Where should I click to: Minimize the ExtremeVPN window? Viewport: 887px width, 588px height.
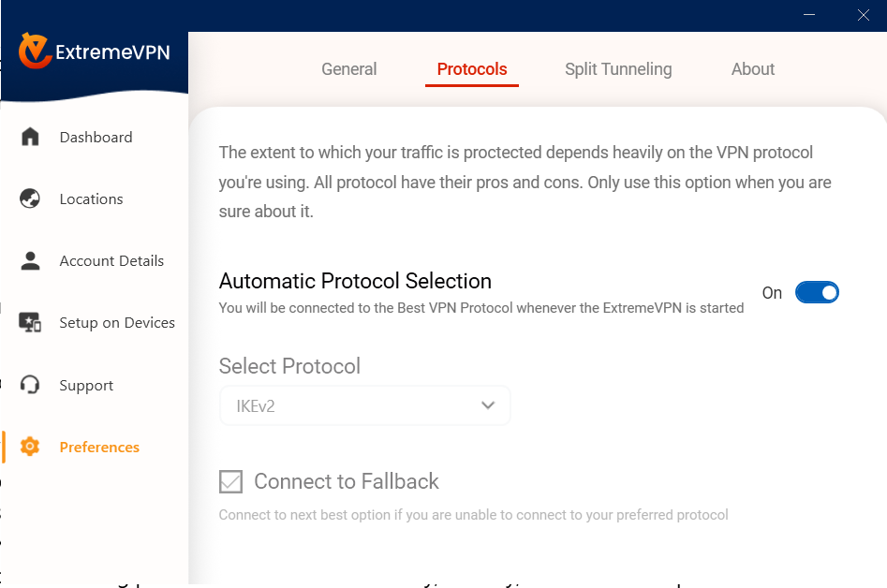pos(810,15)
